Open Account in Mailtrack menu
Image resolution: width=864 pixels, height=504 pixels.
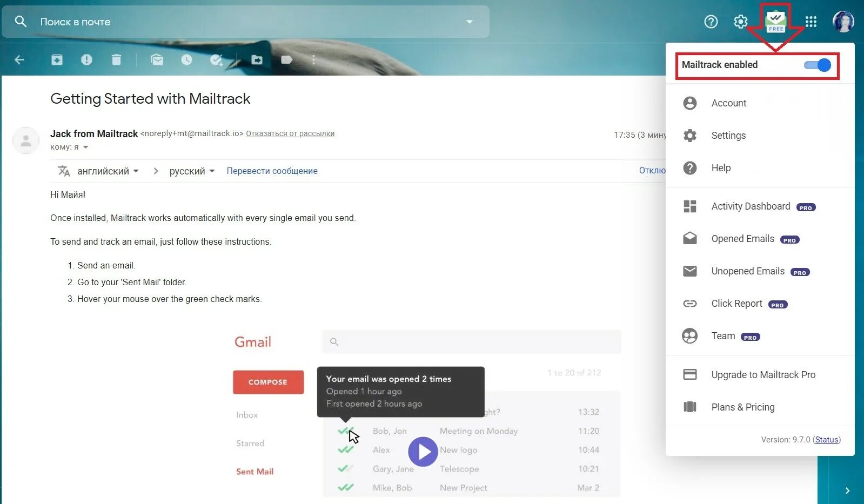760,103
